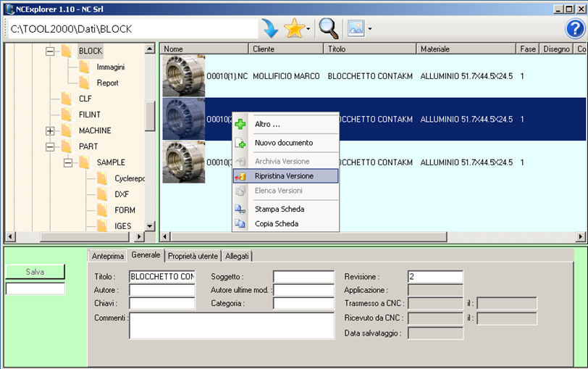Open favorites with the star icon
Image resolution: width=588 pixels, height=369 pixels.
click(295, 28)
